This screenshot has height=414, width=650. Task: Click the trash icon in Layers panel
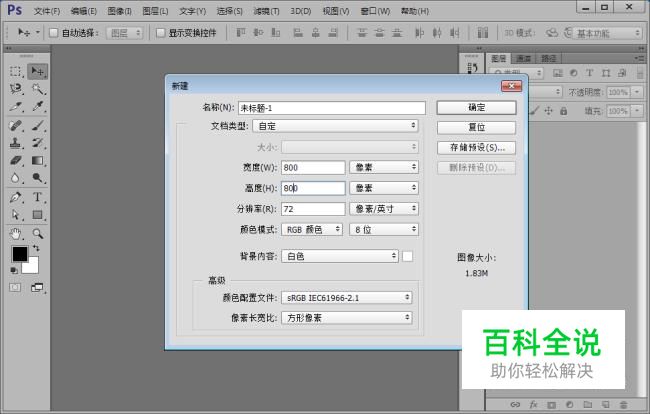pos(623,404)
